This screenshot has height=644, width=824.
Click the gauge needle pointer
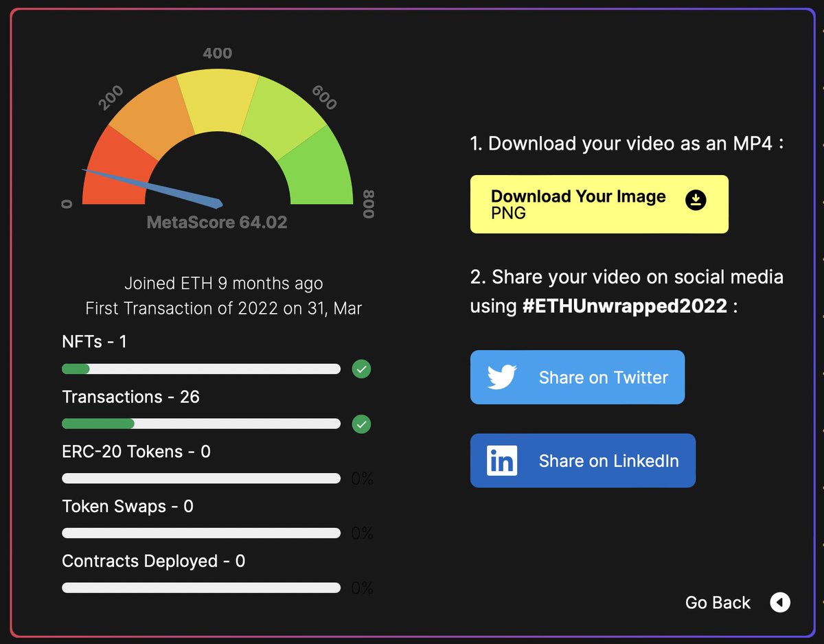(152, 187)
